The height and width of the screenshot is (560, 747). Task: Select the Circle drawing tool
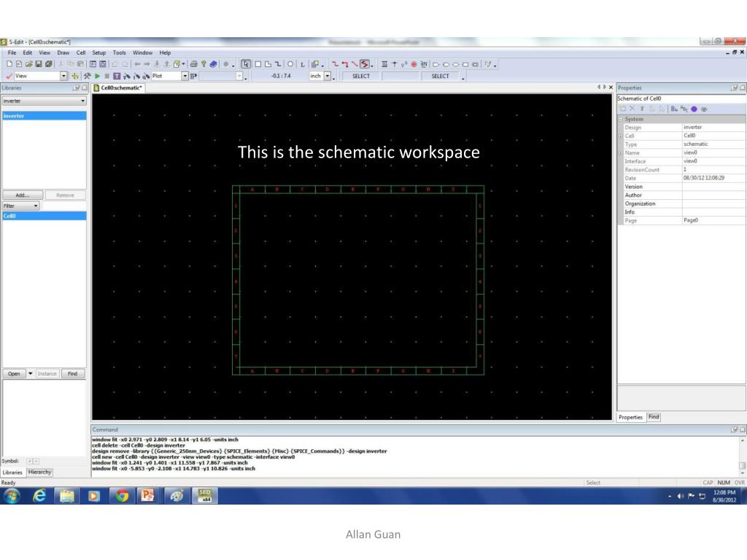pyautogui.click(x=290, y=64)
